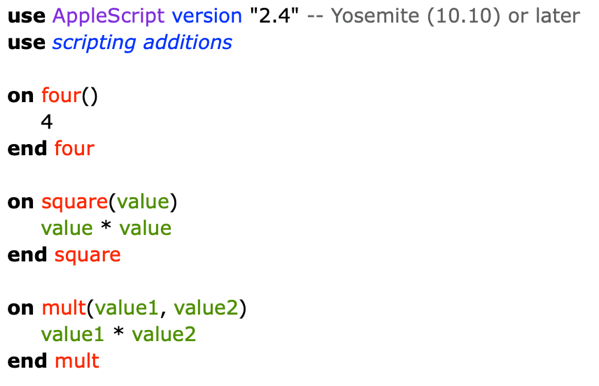This screenshot has width=599, height=386.
Task: Click the Yosemite (10.10) comment text
Action: (444, 16)
